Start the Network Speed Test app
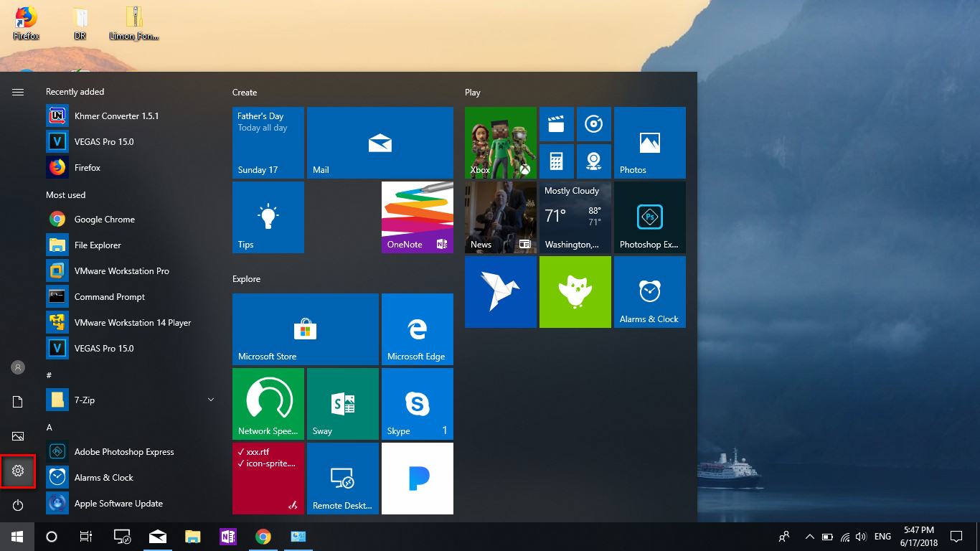Viewport: 980px width, 551px height. point(268,403)
